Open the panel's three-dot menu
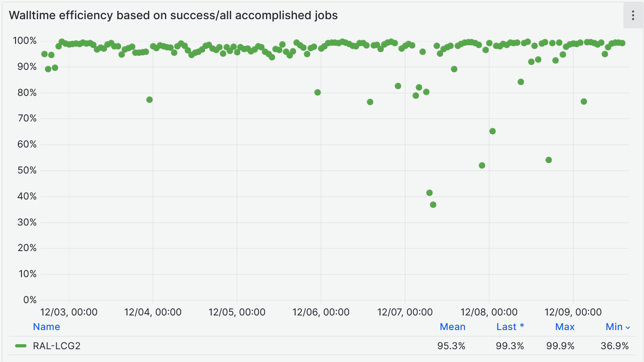This screenshot has height=362, width=644. pyautogui.click(x=633, y=16)
